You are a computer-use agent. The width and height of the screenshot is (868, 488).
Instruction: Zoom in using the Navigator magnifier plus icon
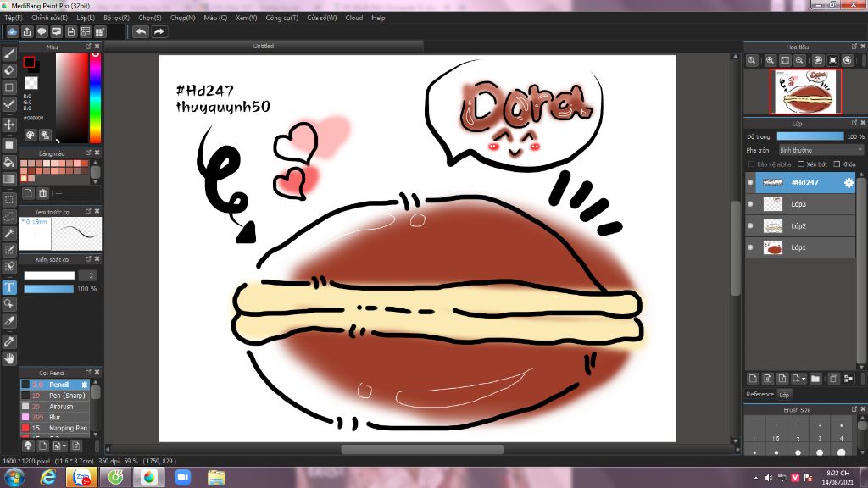tap(770, 60)
